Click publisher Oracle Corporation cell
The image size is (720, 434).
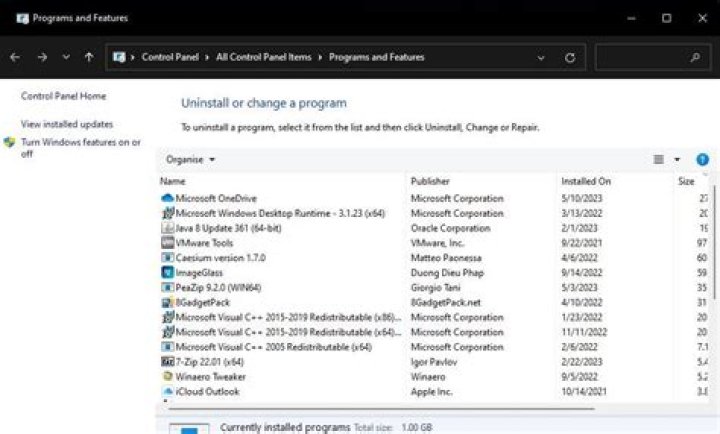pyautogui.click(x=450, y=228)
